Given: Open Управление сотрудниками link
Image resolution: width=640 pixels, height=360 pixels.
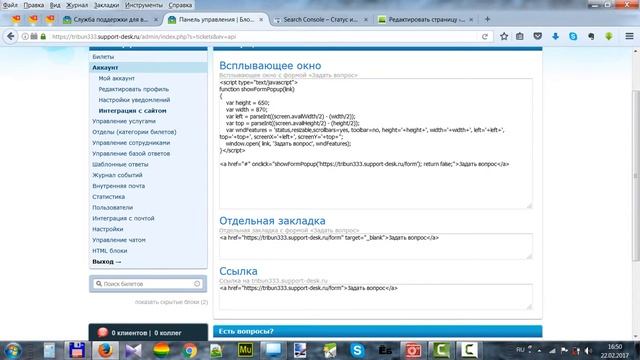Looking at the screenshot, I should (131, 143).
